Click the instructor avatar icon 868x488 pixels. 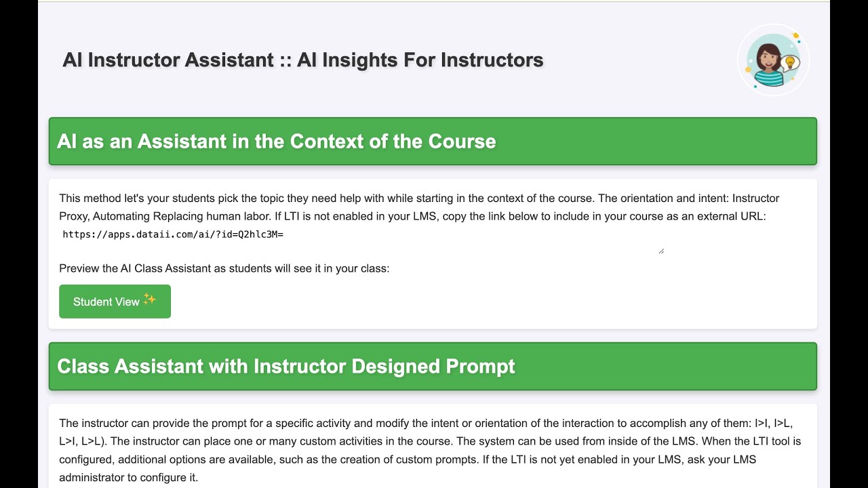(769, 61)
